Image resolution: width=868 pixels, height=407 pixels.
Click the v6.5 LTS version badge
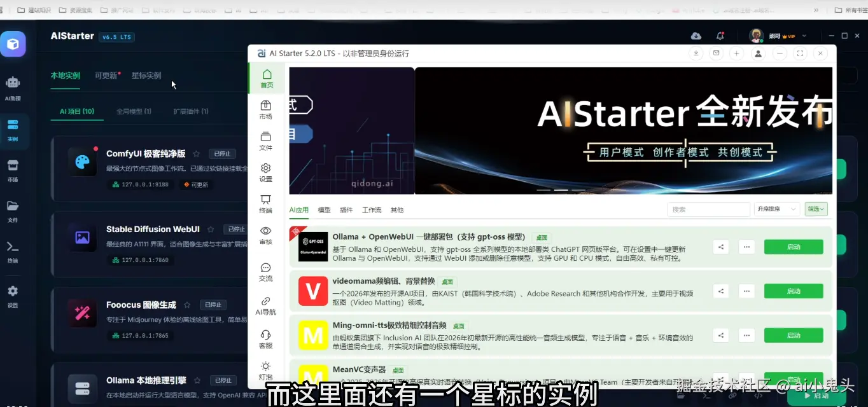(x=117, y=37)
